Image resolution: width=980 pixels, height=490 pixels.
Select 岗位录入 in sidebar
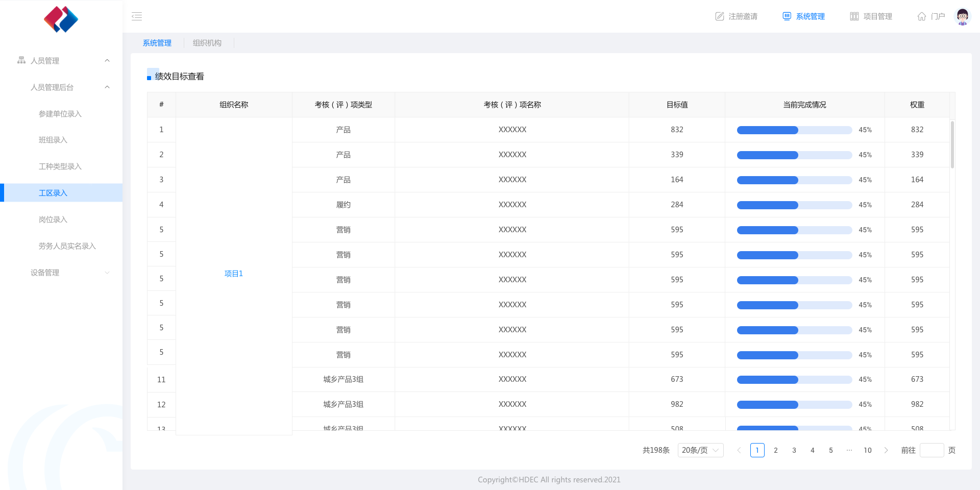coord(53,219)
